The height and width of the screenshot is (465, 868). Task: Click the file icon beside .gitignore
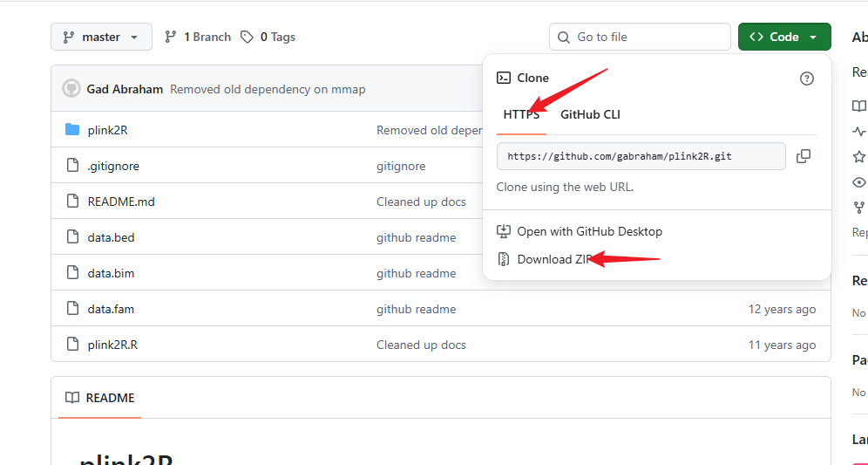coord(72,166)
